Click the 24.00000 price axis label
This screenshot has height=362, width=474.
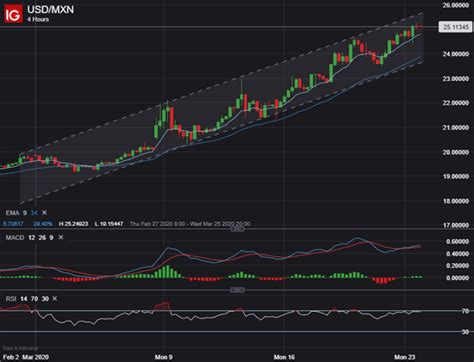(x=456, y=54)
